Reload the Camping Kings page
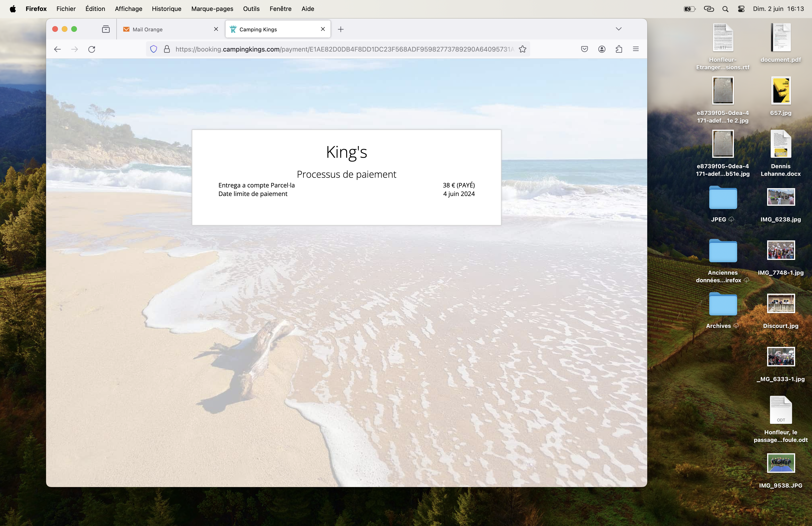The image size is (812, 526). pos(92,49)
